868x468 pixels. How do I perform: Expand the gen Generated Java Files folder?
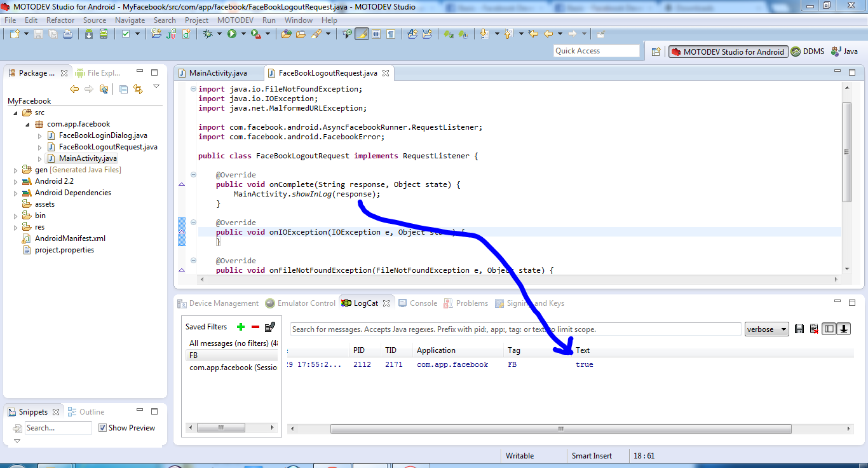click(x=16, y=170)
